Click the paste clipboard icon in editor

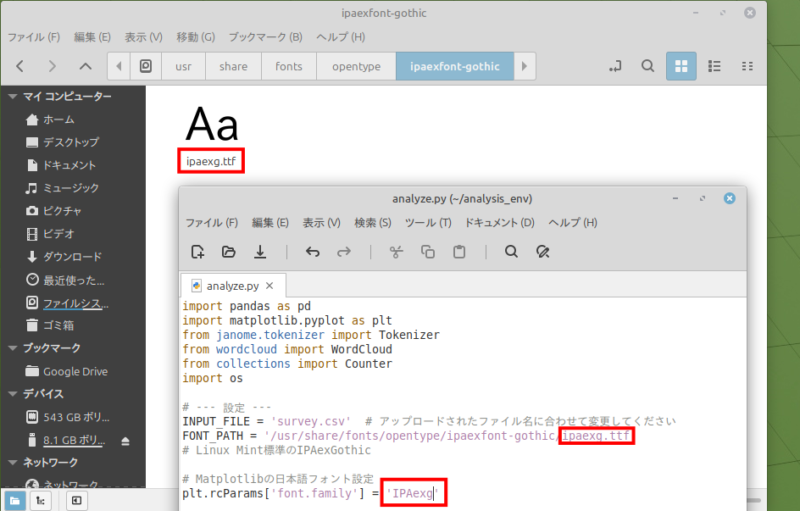459,252
